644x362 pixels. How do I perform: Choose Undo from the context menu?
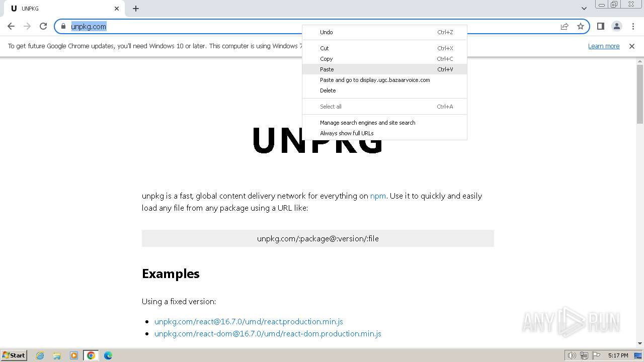pyautogui.click(x=384, y=32)
